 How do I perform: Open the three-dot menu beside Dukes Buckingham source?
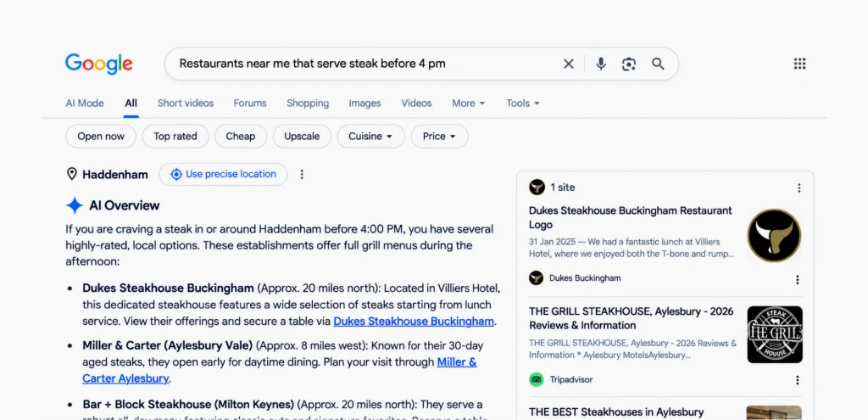coord(797,280)
